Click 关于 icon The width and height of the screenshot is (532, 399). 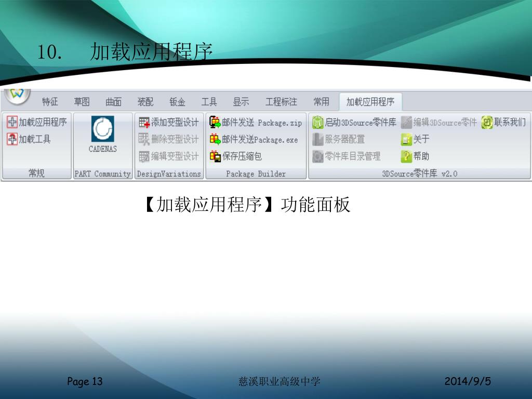(406, 139)
